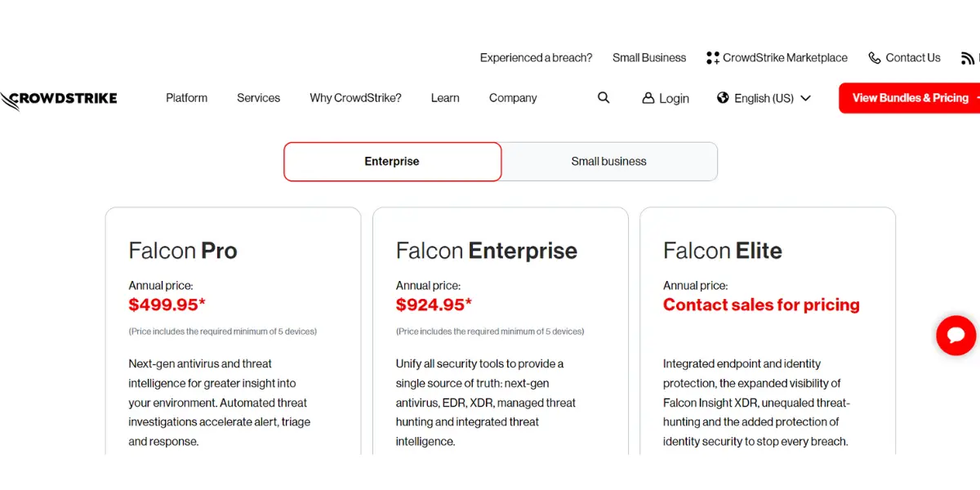
Task: Click the Small Business top link
Action: (x=649, y=58)
